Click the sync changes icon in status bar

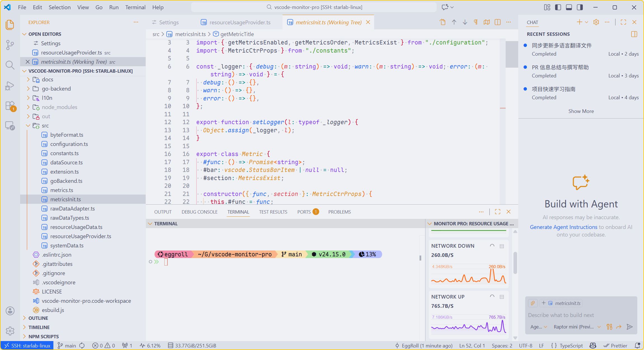pos(82,346)
